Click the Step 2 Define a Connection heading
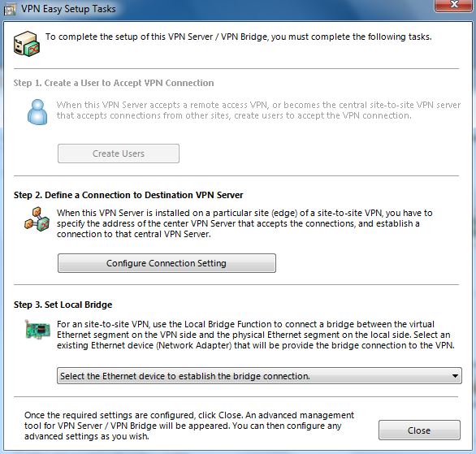476x454 pixels. (x=128, y=195)
